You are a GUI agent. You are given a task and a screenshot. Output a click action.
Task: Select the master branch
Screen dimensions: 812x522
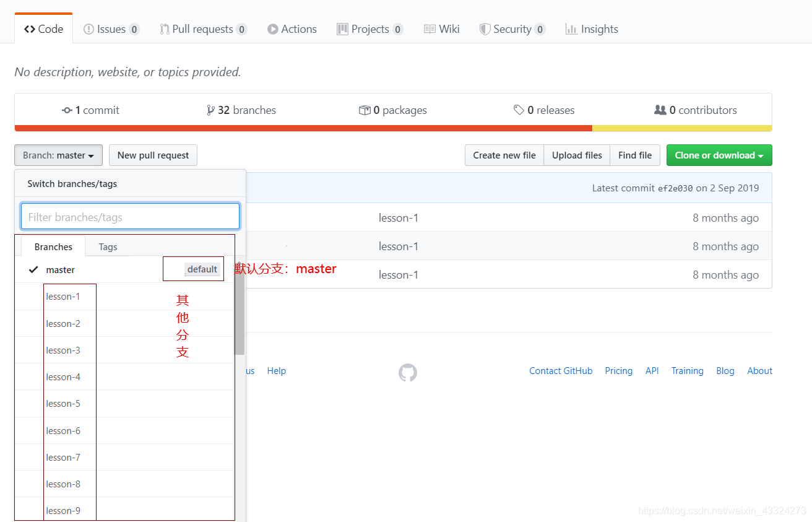coord(124,270)
